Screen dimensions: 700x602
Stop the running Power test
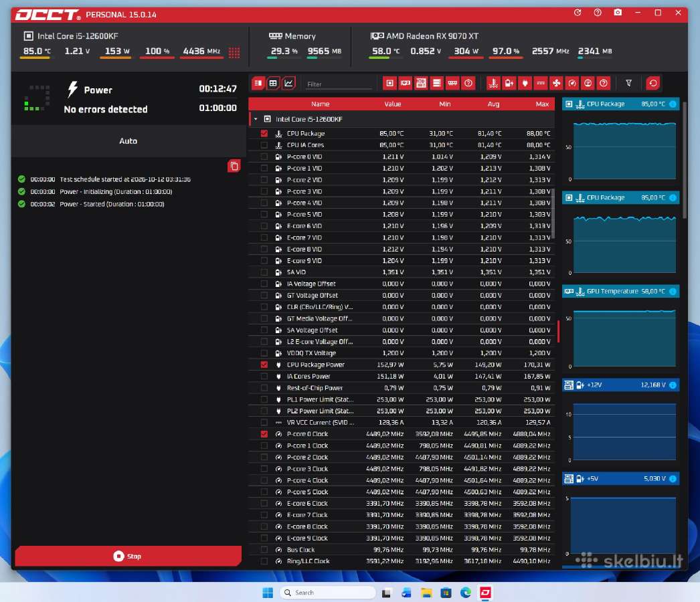point(128,556)
